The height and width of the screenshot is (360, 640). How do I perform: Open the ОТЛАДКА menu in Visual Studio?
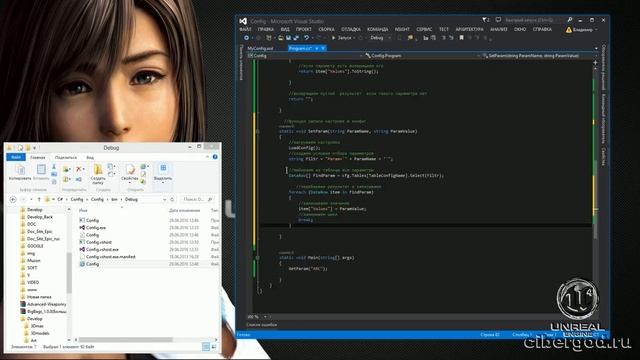click(351, 29)
